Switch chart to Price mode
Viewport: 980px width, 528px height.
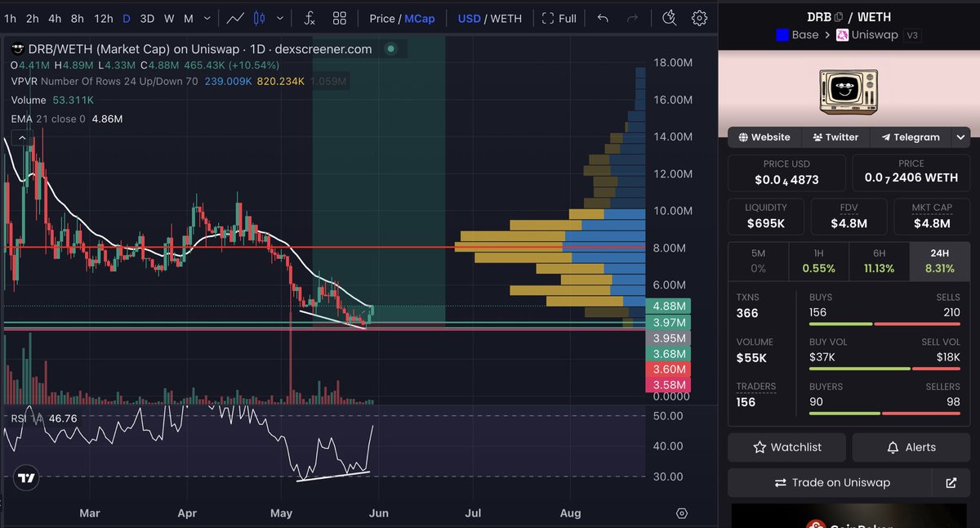tap(382, 18)
